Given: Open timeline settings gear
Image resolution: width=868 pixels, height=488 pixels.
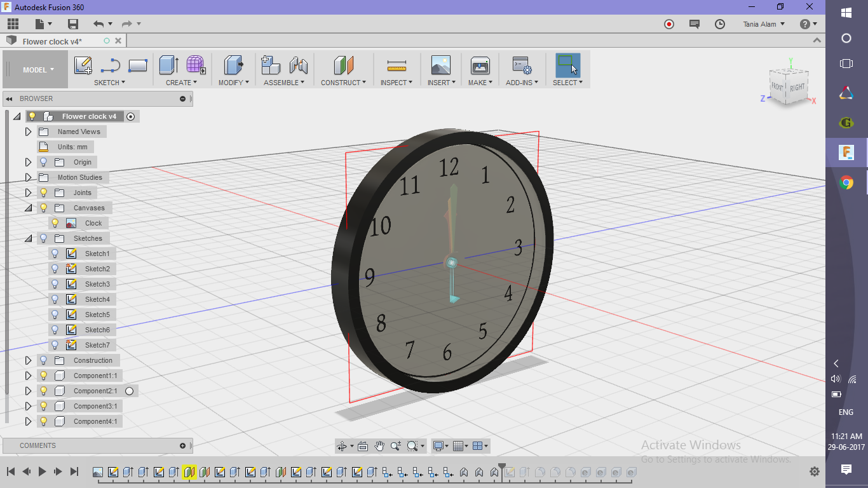Looking at the screenshot, I should click(x=815, y=471).
